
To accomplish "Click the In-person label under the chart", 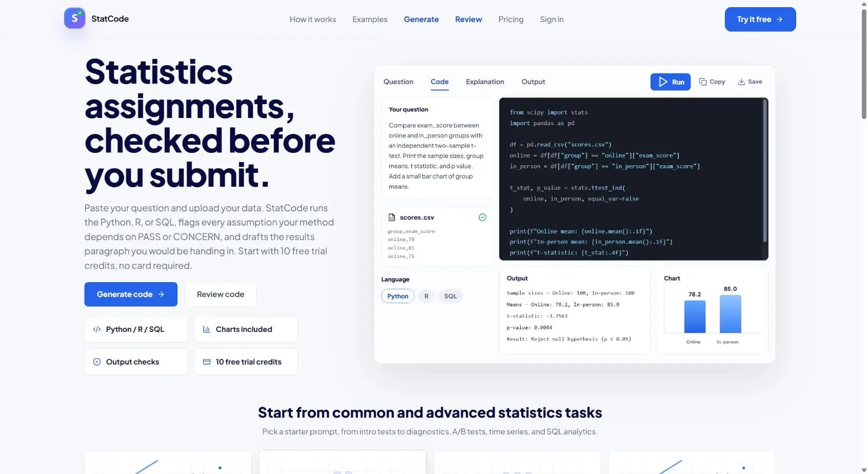I will coord(727,342).
